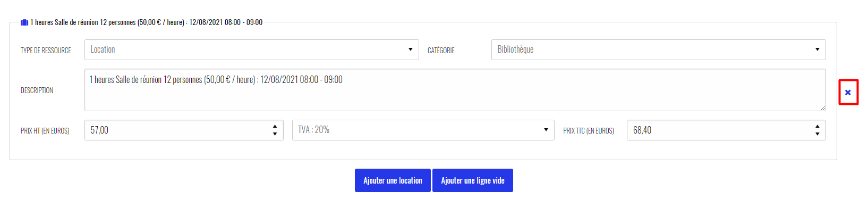
Task: Increase Prix TTC with the up arrow
Action: (817, 127)
